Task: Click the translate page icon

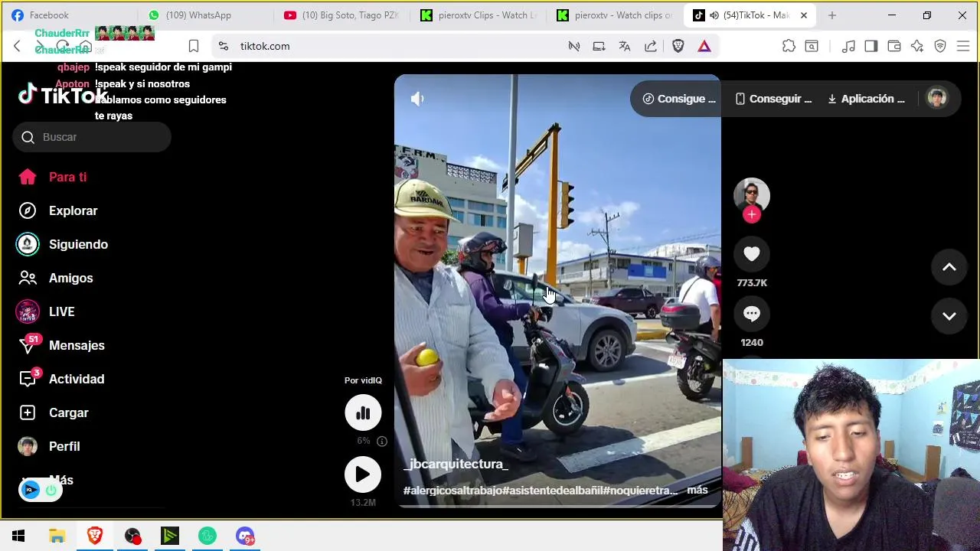Action: click(x=625, y=46)
